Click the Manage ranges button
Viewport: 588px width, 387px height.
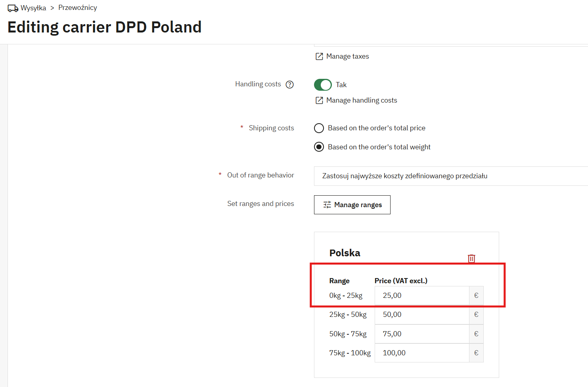[x=352, y=205]
